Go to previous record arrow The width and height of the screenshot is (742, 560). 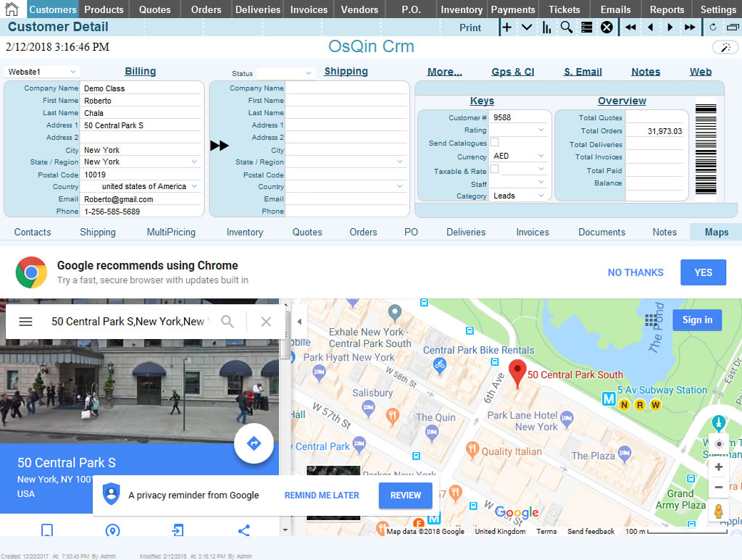click(651, 28)
